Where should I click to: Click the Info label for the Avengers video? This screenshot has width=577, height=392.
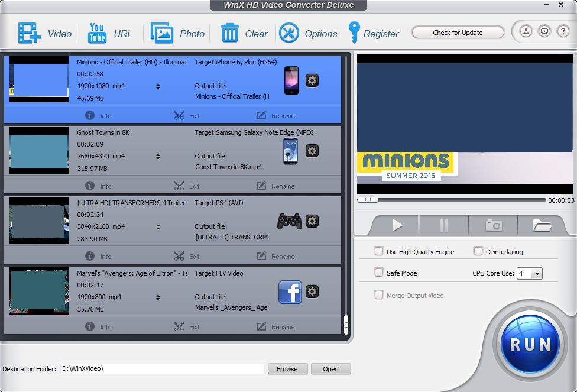coord(106,327)
